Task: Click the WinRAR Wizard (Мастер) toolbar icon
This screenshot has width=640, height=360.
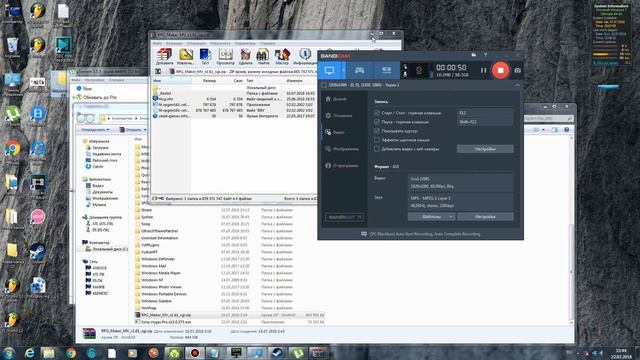Action: click(x=282, y=57)
